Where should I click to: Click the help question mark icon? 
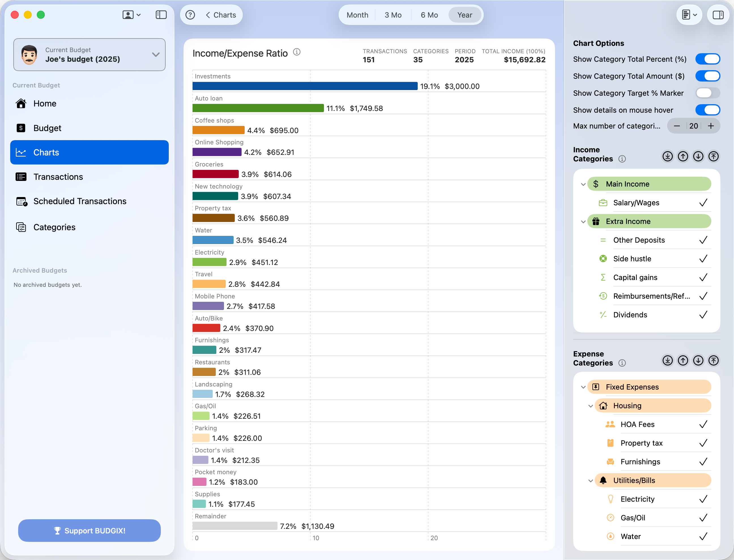click(190, 15)
